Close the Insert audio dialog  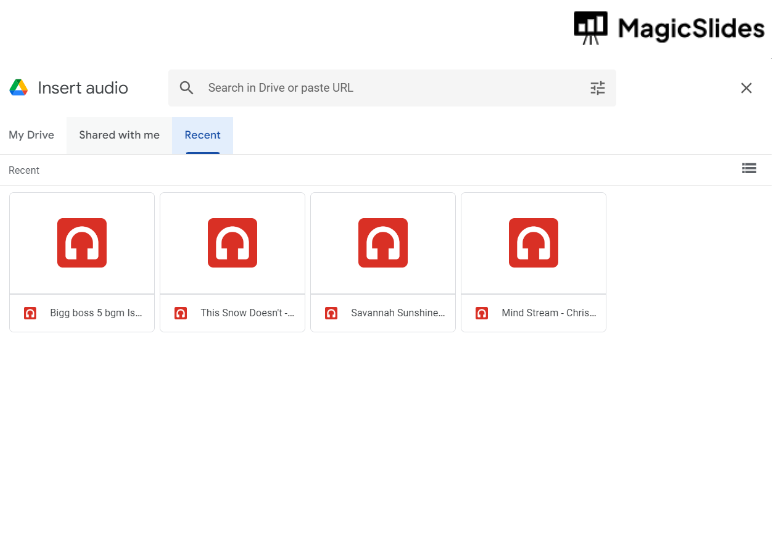[746, 88]
